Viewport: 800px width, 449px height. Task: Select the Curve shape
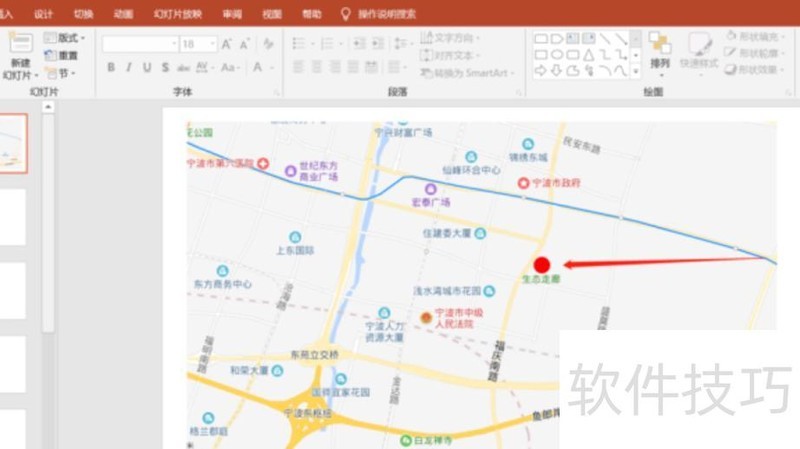point(621,71)
